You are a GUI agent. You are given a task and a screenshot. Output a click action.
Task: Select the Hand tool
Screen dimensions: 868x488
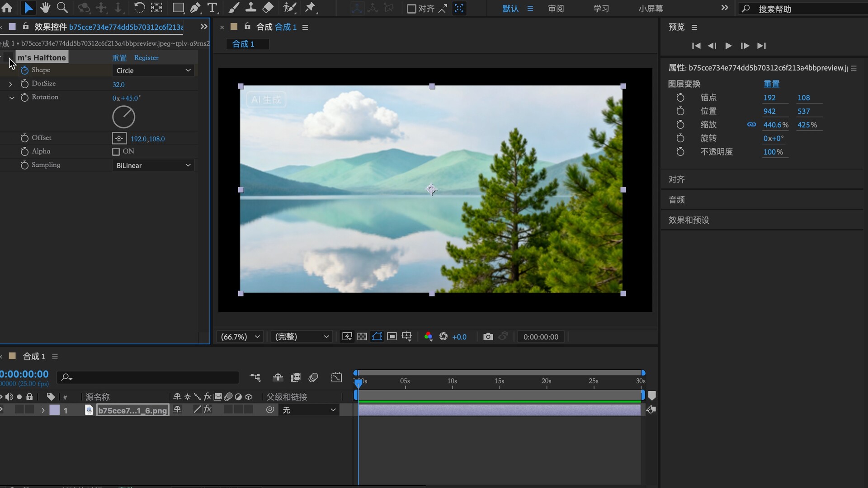[45, 8]
